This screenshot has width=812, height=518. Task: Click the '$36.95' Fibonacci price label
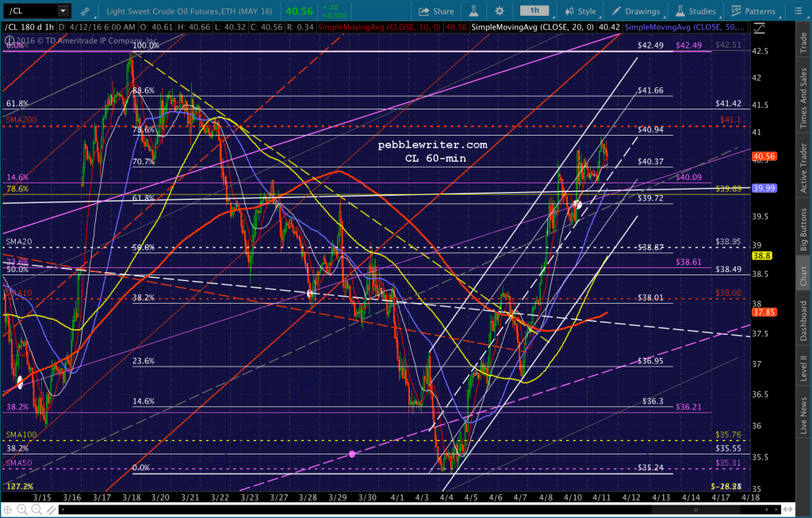(x=650, y=360)
